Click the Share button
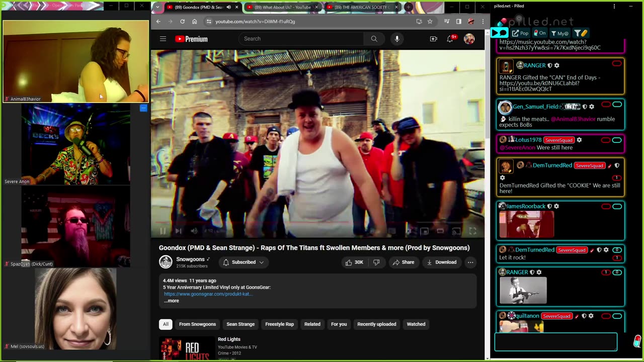Screen dimensions: 644x362 tap(403, 262)
